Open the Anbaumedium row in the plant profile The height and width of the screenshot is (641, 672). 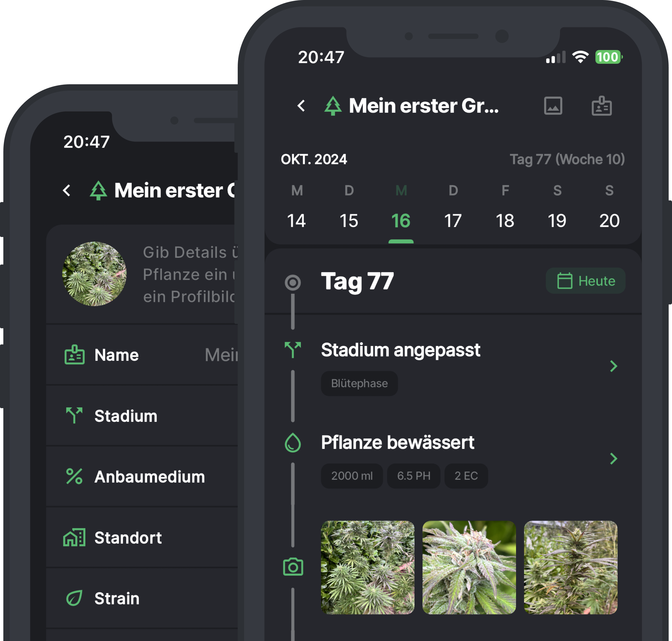click(x=142, y=477)
